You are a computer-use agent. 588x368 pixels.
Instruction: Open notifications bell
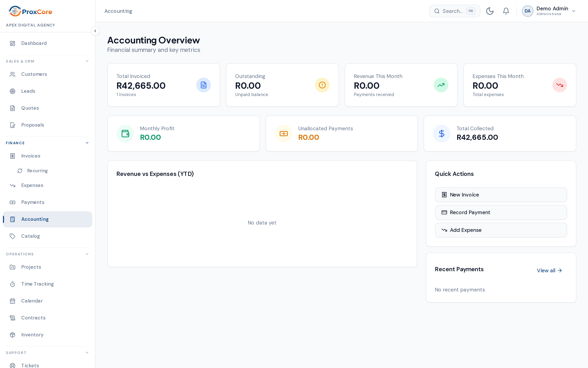coord(506,11)
